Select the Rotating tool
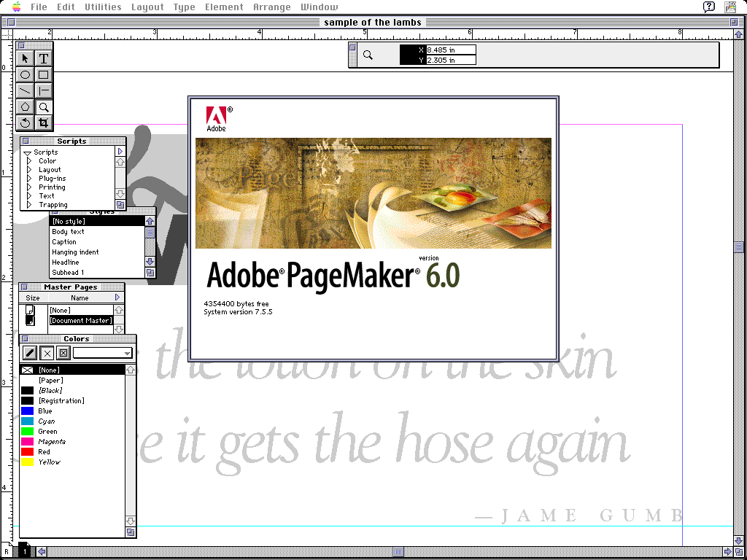The height and width of the screenshot is (560, 747). coord(26,122)
